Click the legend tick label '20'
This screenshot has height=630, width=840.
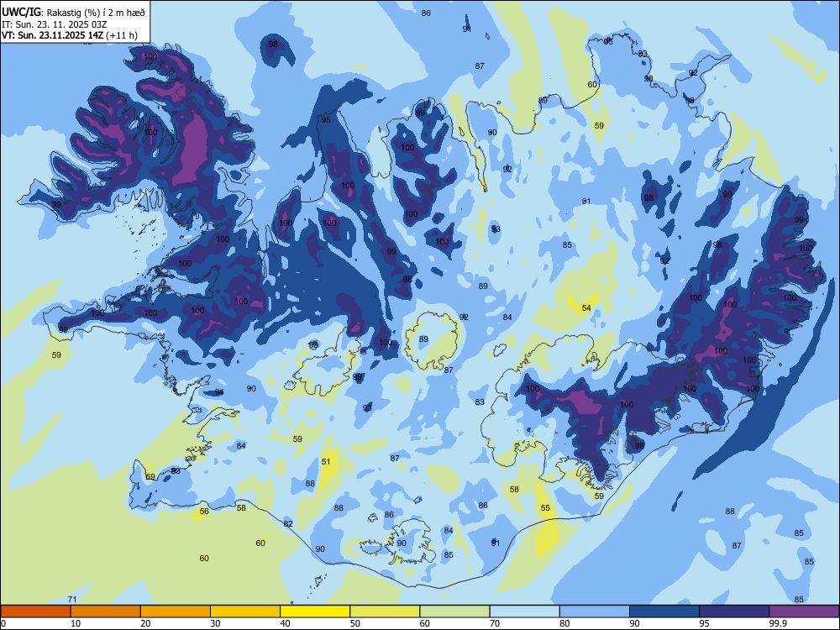(x=145, y=623)
